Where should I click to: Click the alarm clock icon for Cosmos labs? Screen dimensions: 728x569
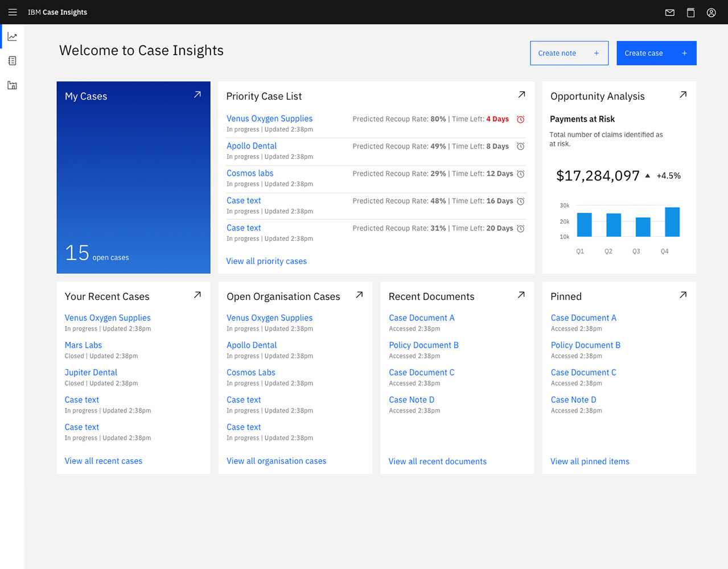(x=520, y=174)
